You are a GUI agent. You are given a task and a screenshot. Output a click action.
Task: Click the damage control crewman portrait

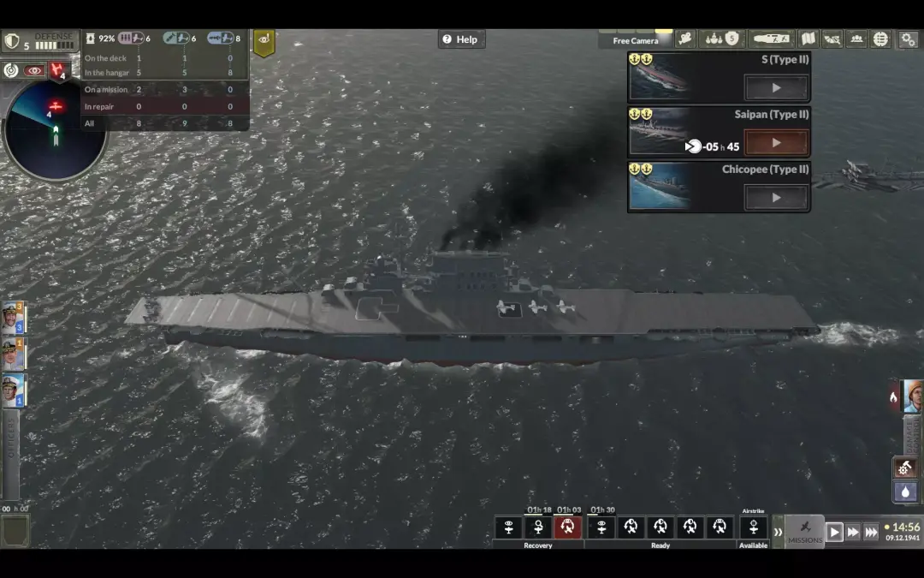pos(913,396)
